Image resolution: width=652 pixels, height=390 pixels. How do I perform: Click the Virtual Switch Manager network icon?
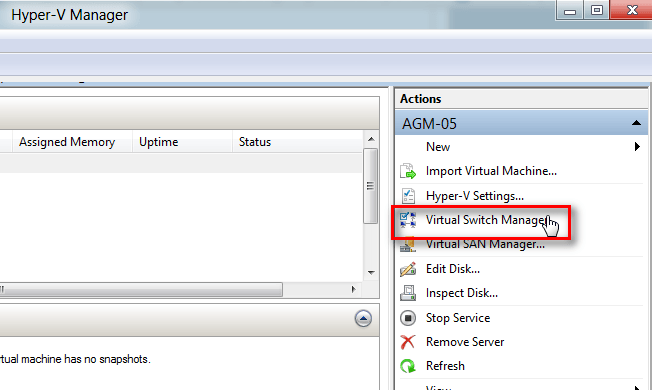(408, 220)
